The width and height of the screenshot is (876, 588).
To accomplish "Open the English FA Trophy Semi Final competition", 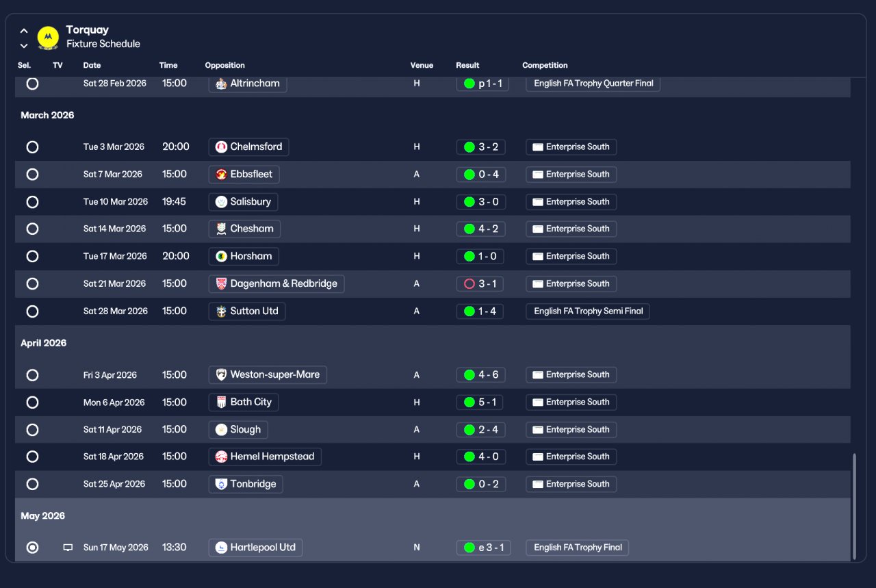I will click(x=588, y=311).
